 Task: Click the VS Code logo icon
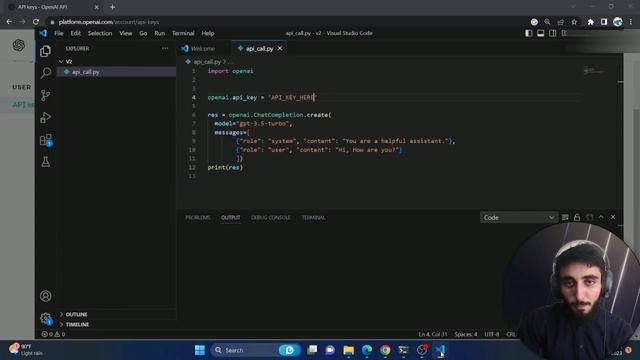pyautogui.click(x=43, y=33)
